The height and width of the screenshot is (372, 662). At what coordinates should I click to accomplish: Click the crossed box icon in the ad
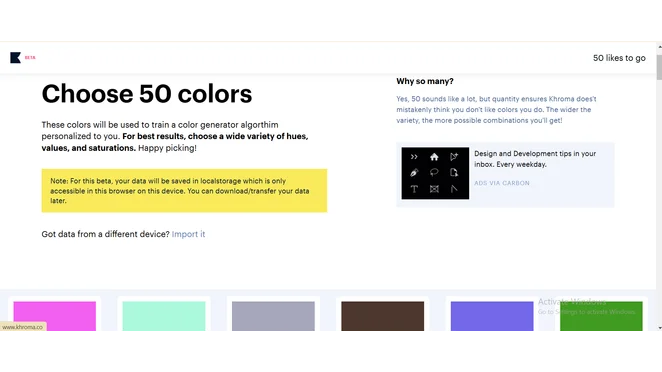[x=434, y=189]
